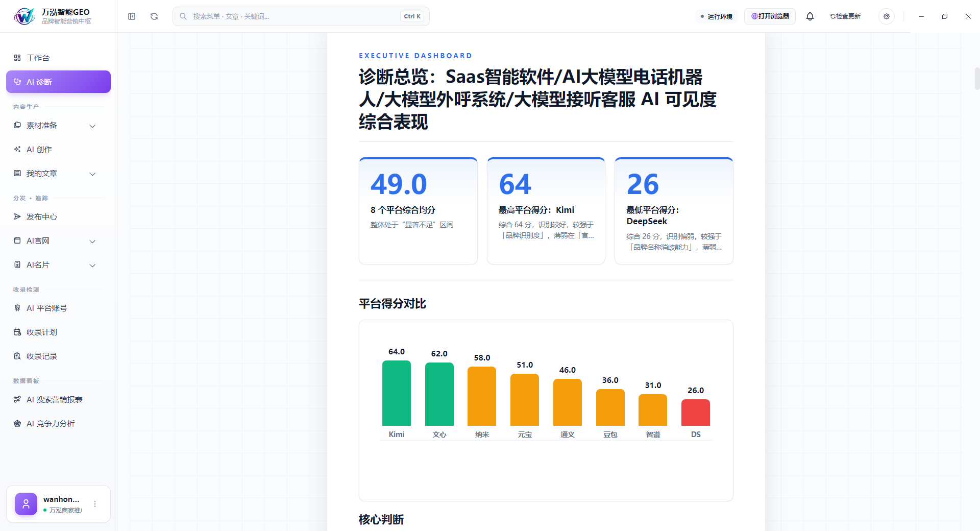The image size is (980, 531).
Task: Click the page vertical scrollbar
Action: tap(977, 79)
